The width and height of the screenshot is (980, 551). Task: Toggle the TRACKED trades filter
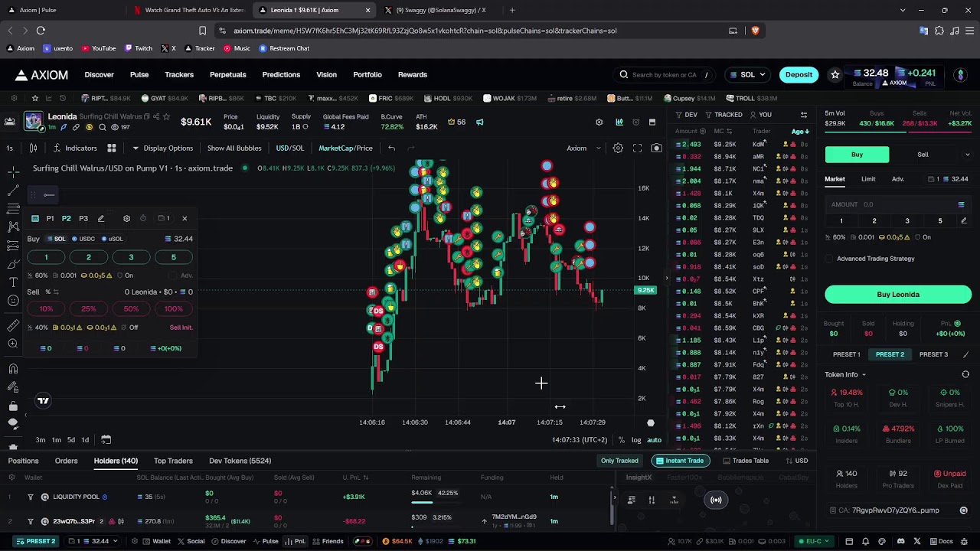[x=724, y=115]
